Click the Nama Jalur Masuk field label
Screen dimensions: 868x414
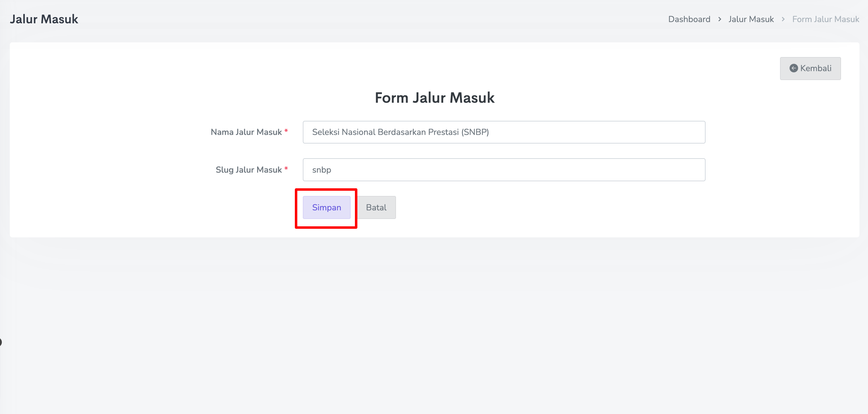click(246, 132)
